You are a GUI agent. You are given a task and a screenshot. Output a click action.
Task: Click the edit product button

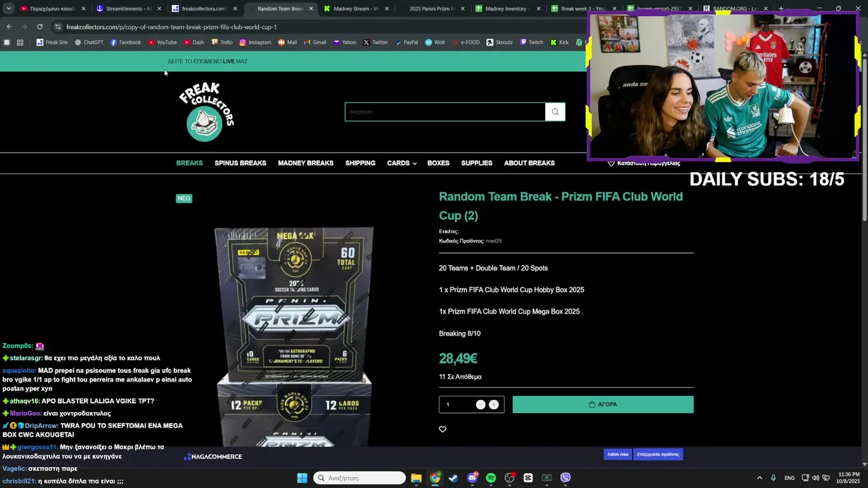tap(658, 454)
